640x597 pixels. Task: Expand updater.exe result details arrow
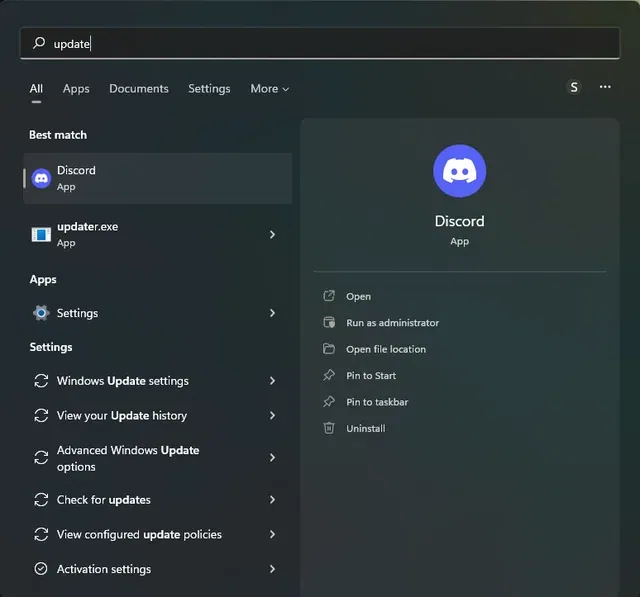click(273, 234)
